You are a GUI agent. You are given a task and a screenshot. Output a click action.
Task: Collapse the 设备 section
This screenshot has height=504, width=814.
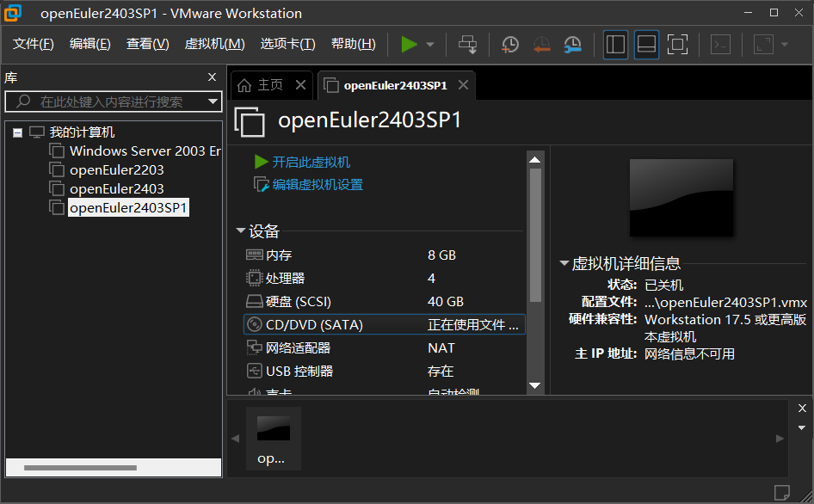pyautogui.click(x=240, y=230)
